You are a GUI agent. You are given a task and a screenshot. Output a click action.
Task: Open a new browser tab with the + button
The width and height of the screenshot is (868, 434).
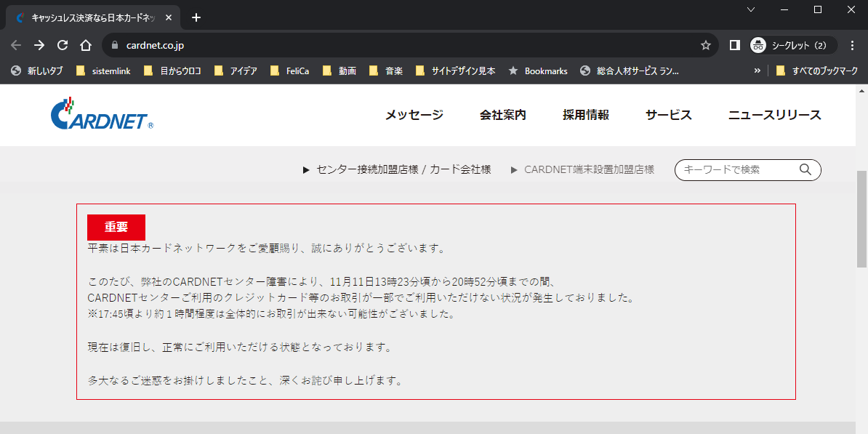click(196, 17)
